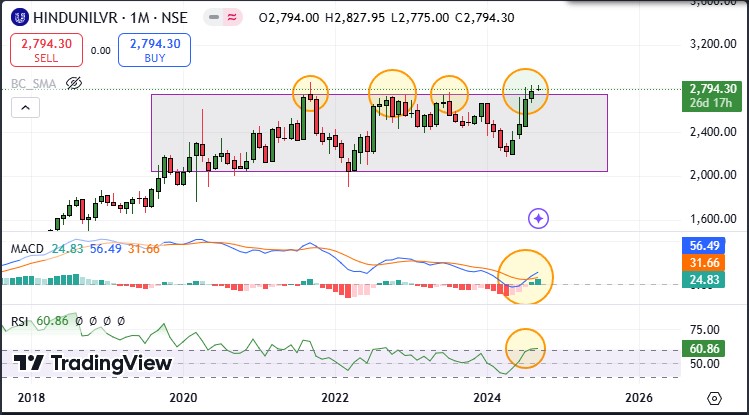Click the current price label 2,794.30
The height and width of the screenshot is (415, 749).
pyautogui.click(x=711, y=96)
